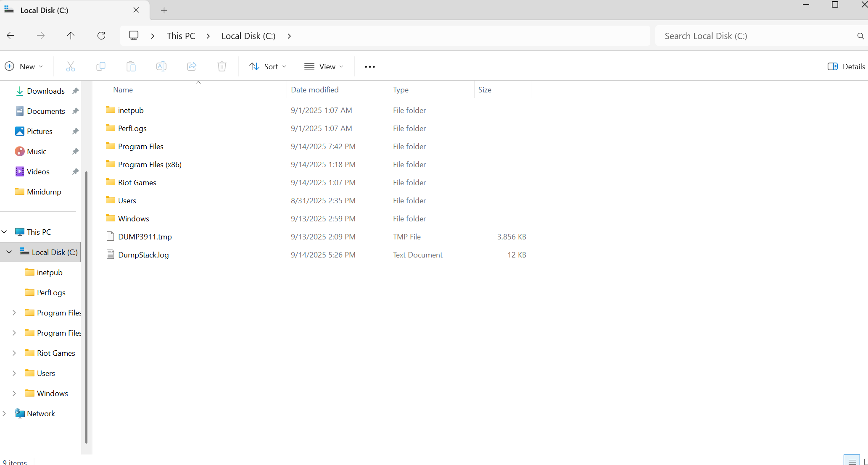Click the Back navigation button

(11, 36)
